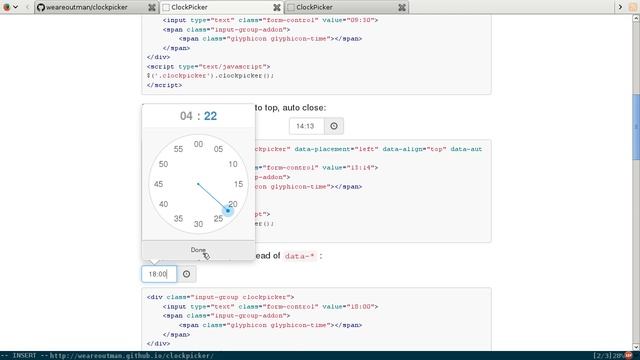Click the GitHub favicon on first tab
Viewport: 640px width, 360px height.
click(x=41, y=7)
